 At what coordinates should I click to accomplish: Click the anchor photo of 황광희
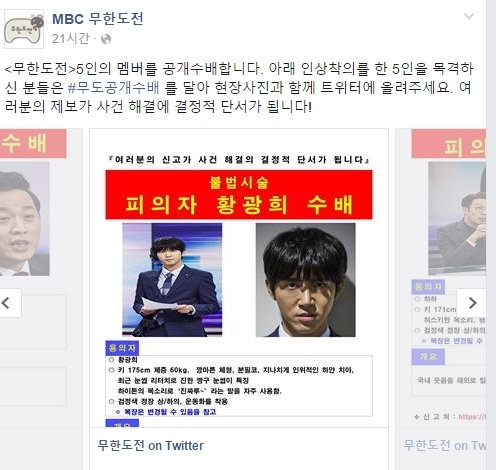point(172,280)
